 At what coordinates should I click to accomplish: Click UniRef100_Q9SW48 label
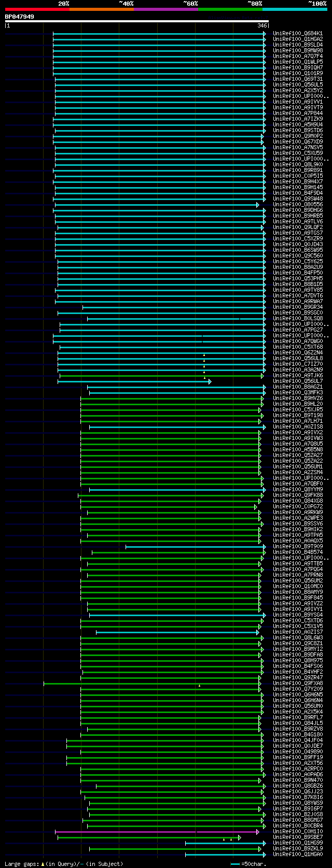click(x=298, y=198)
